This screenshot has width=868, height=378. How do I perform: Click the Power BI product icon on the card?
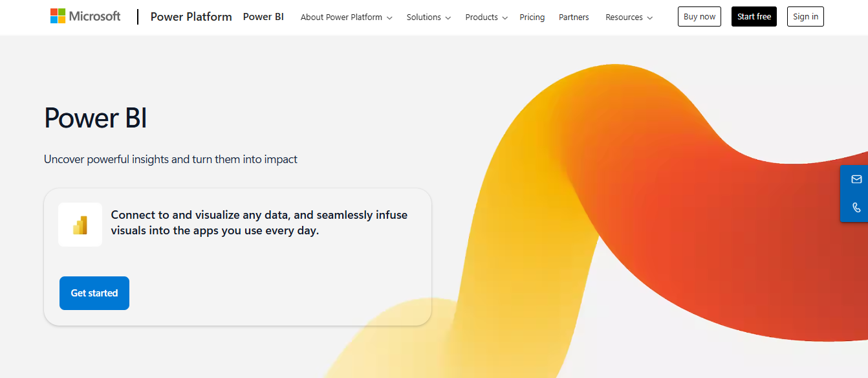pos(80,224)
